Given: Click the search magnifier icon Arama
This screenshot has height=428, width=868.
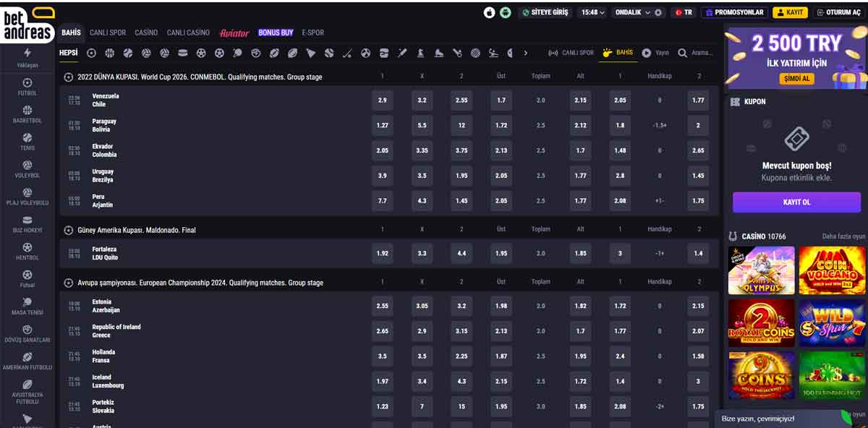Looking at the screenshot, I should tap(683, 53).
